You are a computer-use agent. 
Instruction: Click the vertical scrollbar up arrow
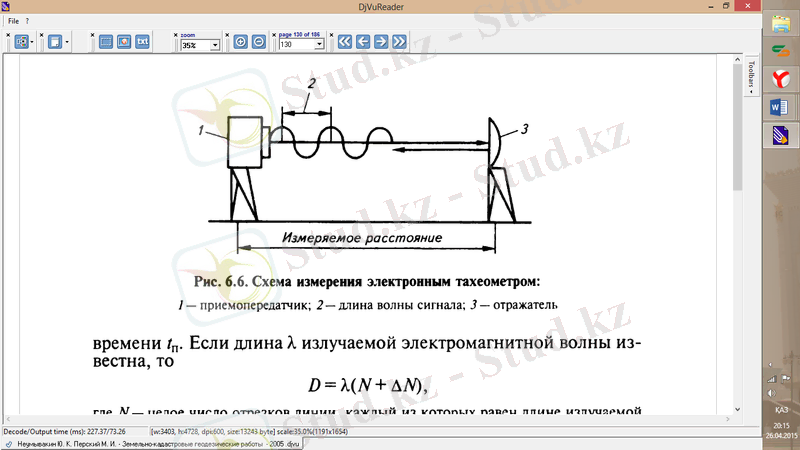[737, 60]
